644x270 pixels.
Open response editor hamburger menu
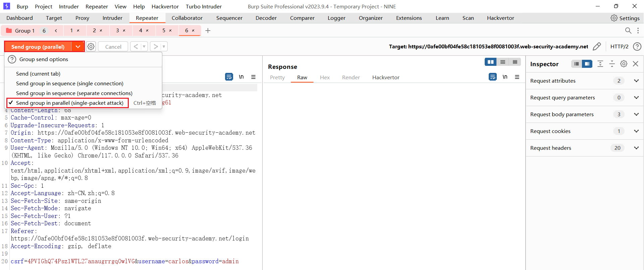click(517, 77)
